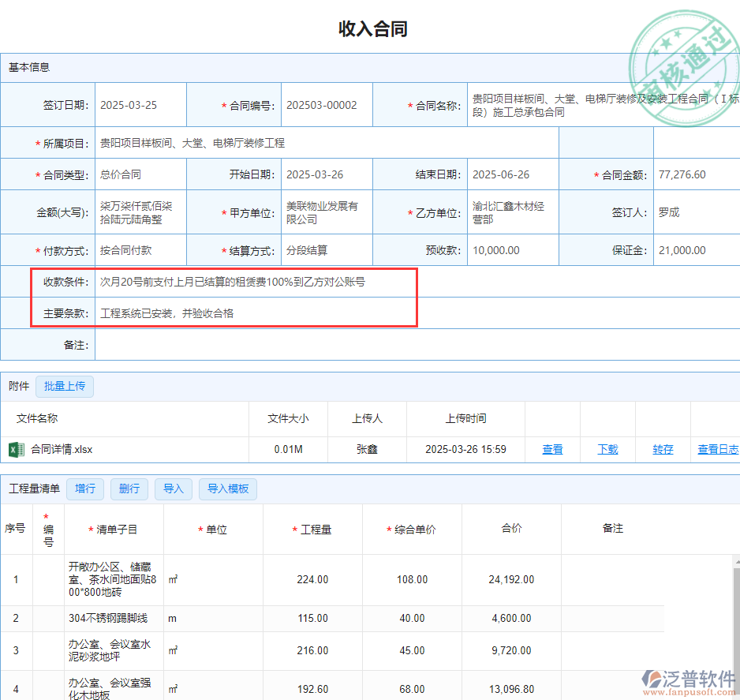Click the 转存 transfer link
Viewport: 740px width, 700px height.
tap(663, 450)
